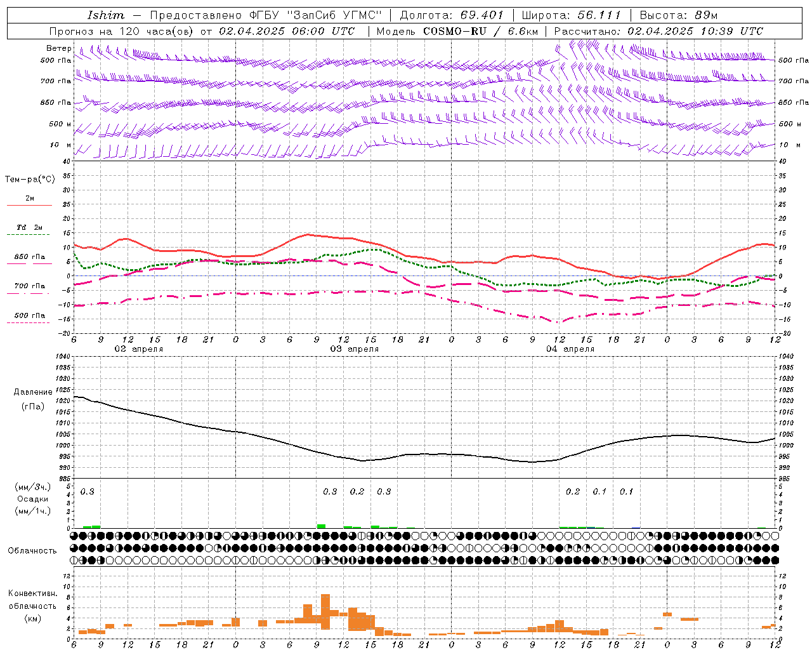Click the green dashed sample under Td 2м
This screenshot has width=812, height=650.
click(x=29, y=235)
